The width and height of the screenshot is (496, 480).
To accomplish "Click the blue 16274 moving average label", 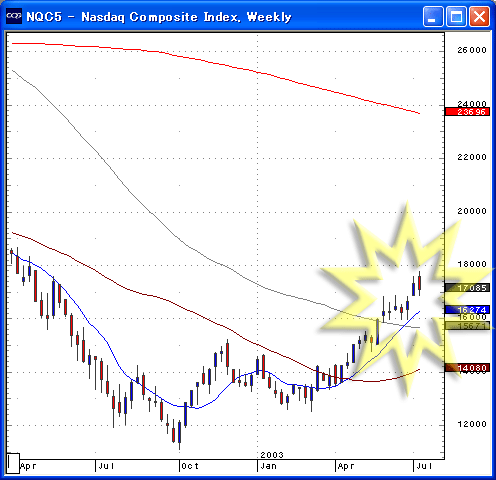I will (x=467, y=310).
